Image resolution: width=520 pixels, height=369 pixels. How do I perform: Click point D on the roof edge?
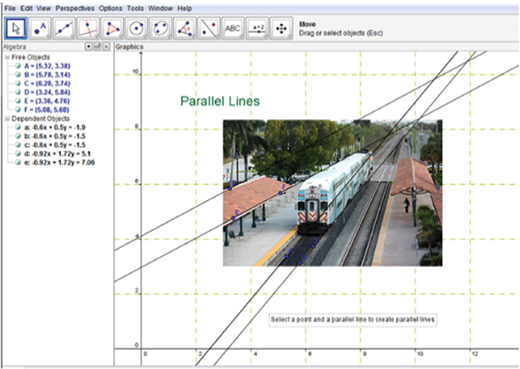[x=230, y=189]
